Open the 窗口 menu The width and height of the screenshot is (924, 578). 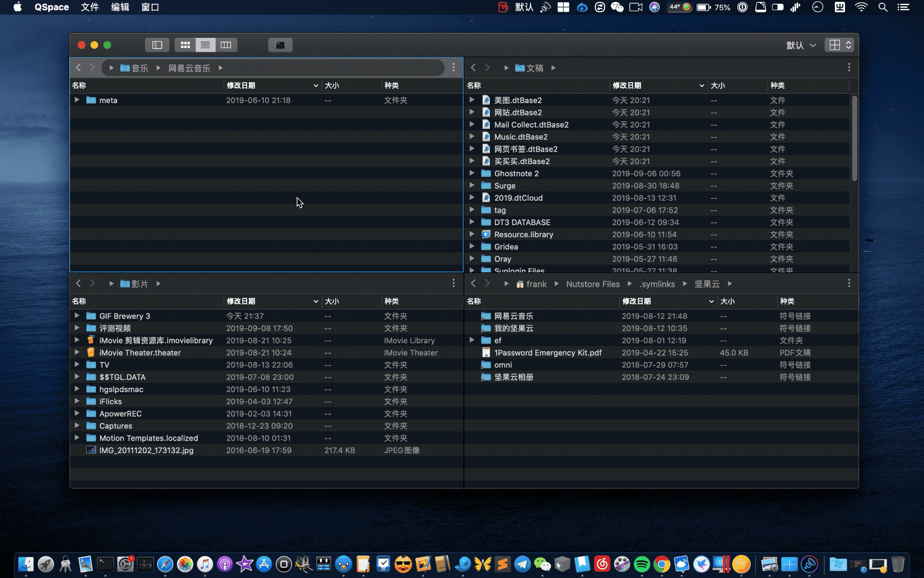coord(150,7)
